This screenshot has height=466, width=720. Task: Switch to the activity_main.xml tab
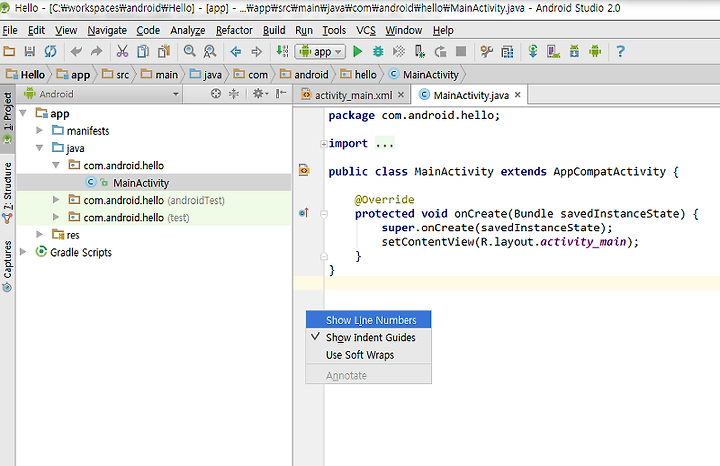coord(353,95)
